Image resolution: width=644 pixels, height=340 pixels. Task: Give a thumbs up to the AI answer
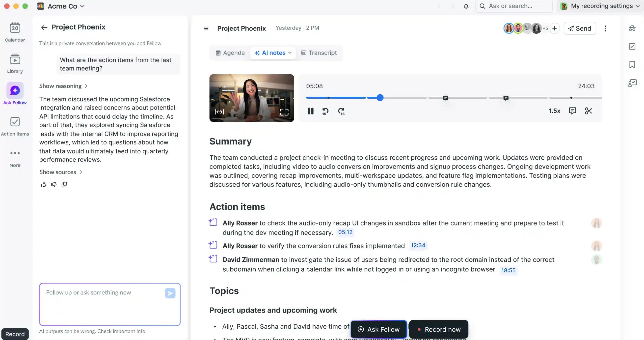43,184
